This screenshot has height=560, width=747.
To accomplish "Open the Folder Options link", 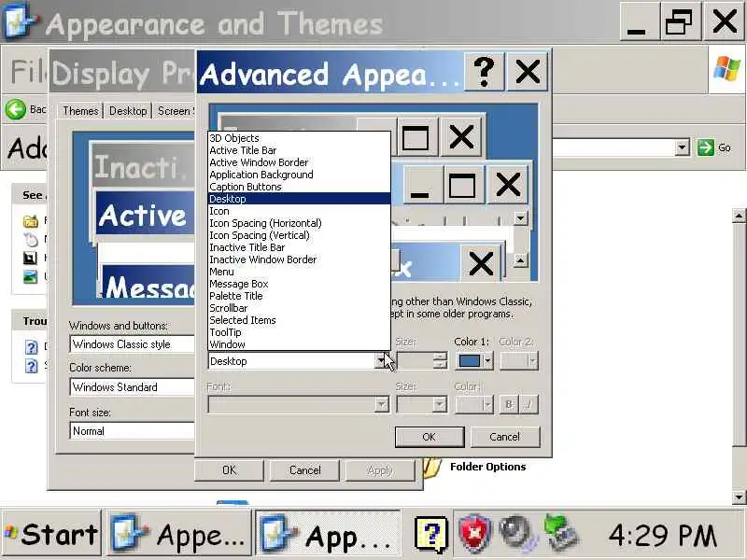I will (487, 467).
